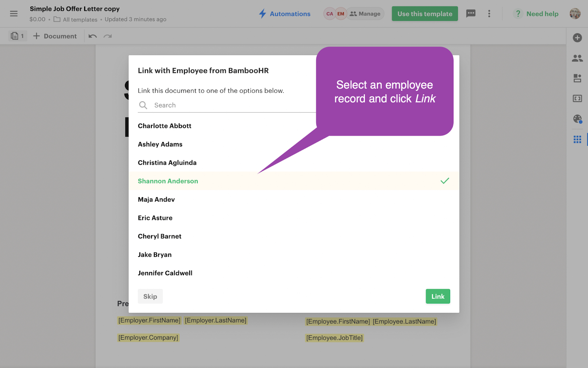Click Use this template button
Screen dimensions: 588x368
click(425, 14)
